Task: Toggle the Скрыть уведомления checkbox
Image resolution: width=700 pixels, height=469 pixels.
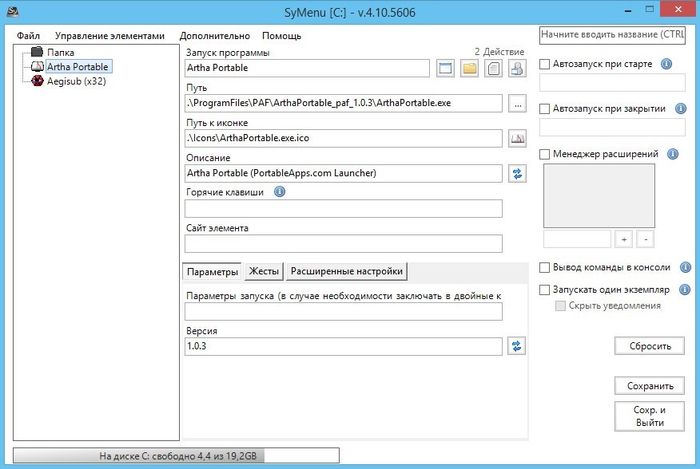Action: tap(560, 306)
